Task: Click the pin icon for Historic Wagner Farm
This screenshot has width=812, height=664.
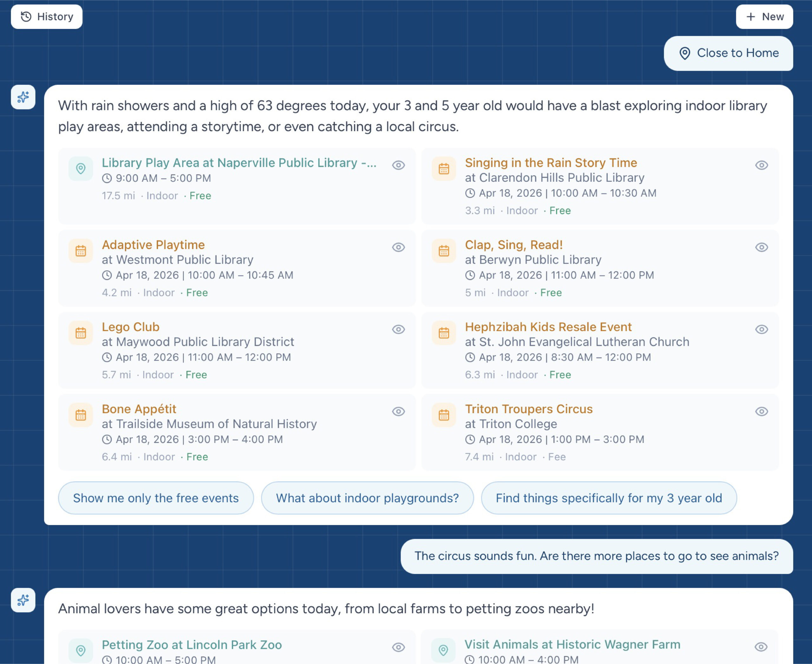Action: tap(443, 650)
